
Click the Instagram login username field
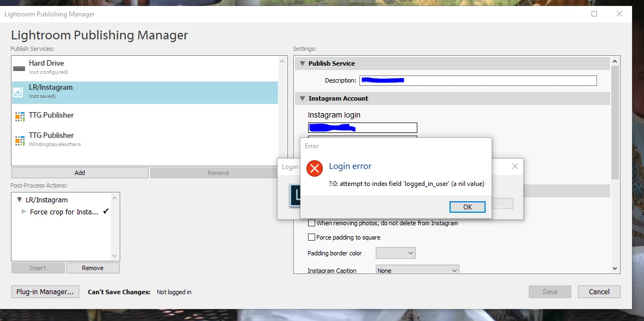tap(363, 127)
